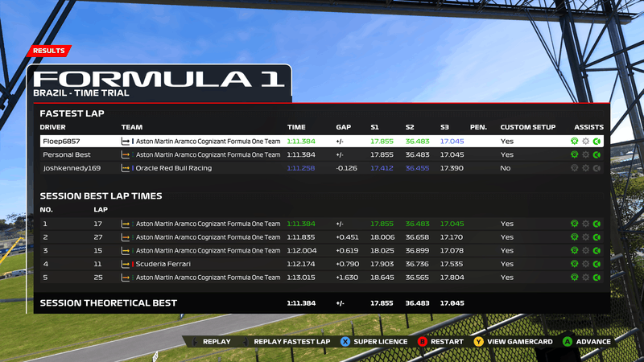
Task: Click the yellow Y View Gamercard icon
Action: pos(478,341)
